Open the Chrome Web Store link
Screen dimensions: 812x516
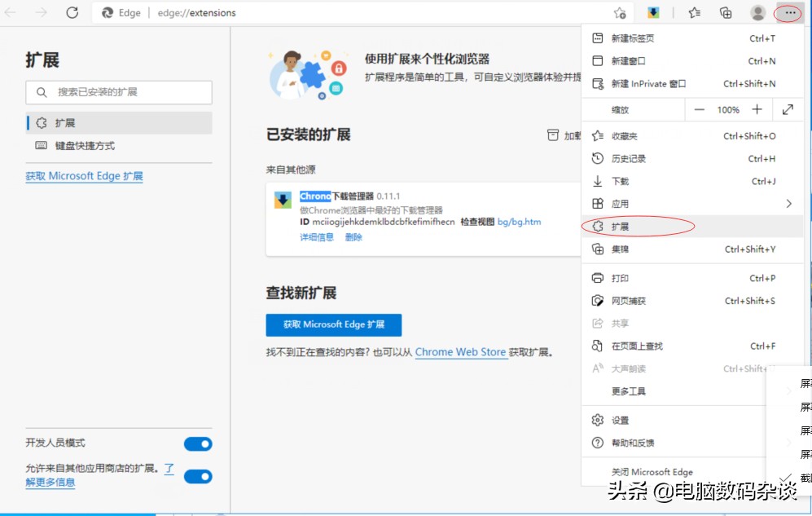460,351
